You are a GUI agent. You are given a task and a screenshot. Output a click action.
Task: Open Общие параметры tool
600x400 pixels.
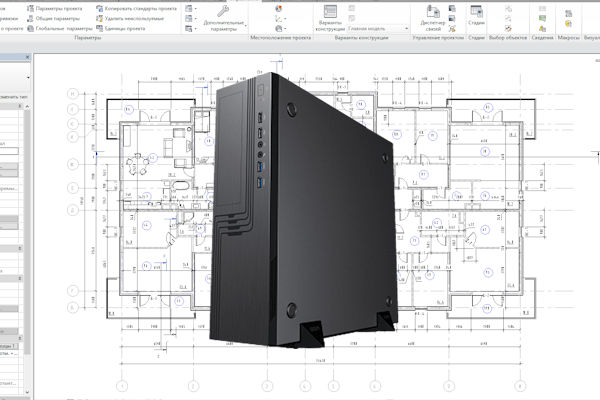[54, 18]
